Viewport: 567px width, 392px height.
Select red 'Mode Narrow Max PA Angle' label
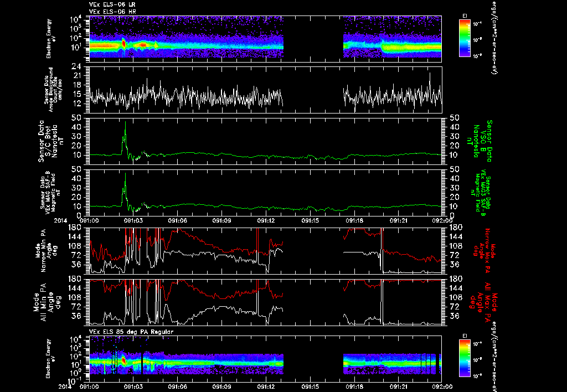click(x=484, y=251)
